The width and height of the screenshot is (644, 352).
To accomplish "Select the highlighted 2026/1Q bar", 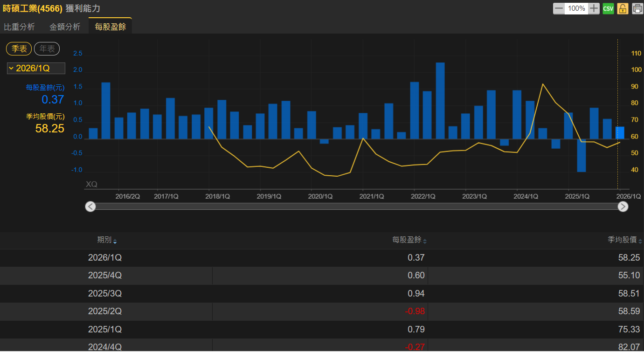I will [x=620, y=133].
